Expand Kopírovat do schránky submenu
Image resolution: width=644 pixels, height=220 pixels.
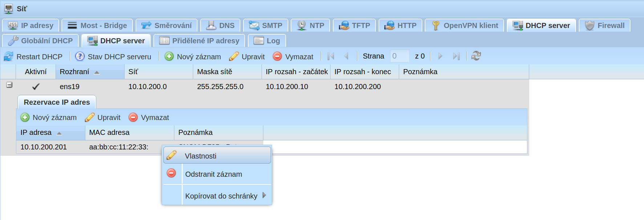click(217, 196)
